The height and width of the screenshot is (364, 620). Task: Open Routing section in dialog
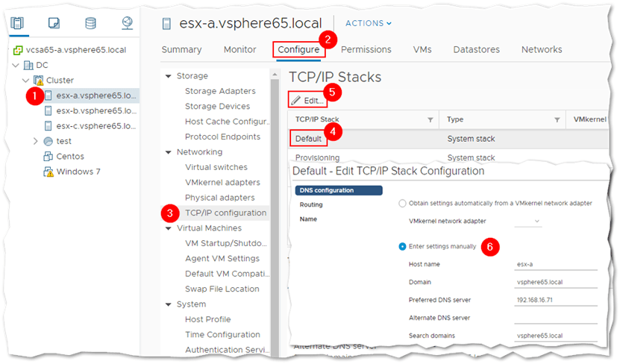tap(311, 204)
